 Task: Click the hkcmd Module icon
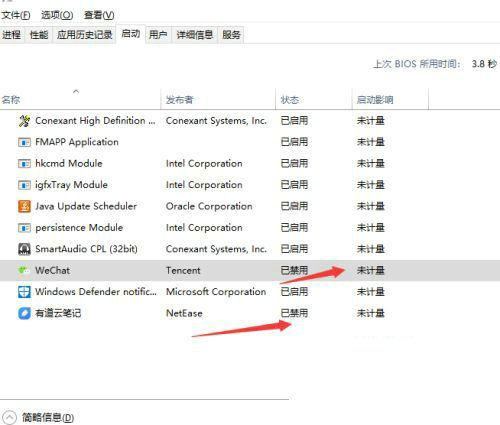24,164
